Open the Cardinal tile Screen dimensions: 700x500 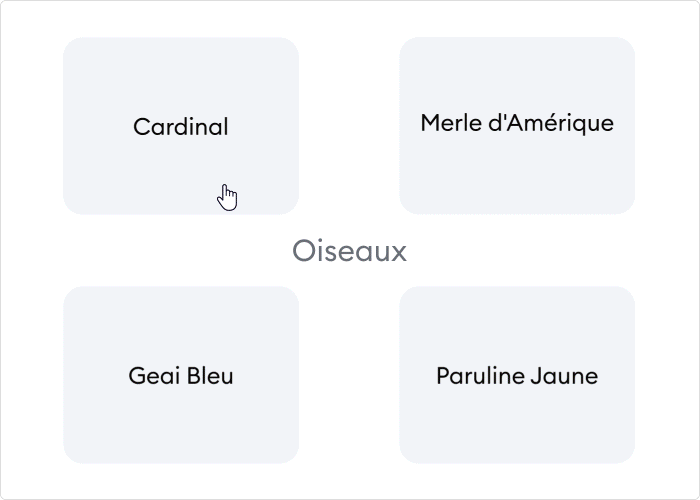tap(181, 126)
